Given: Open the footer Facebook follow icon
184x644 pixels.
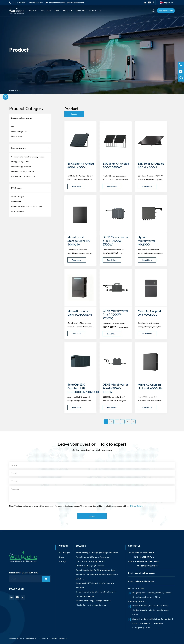Looking at the screenshot, I should 23,597.
